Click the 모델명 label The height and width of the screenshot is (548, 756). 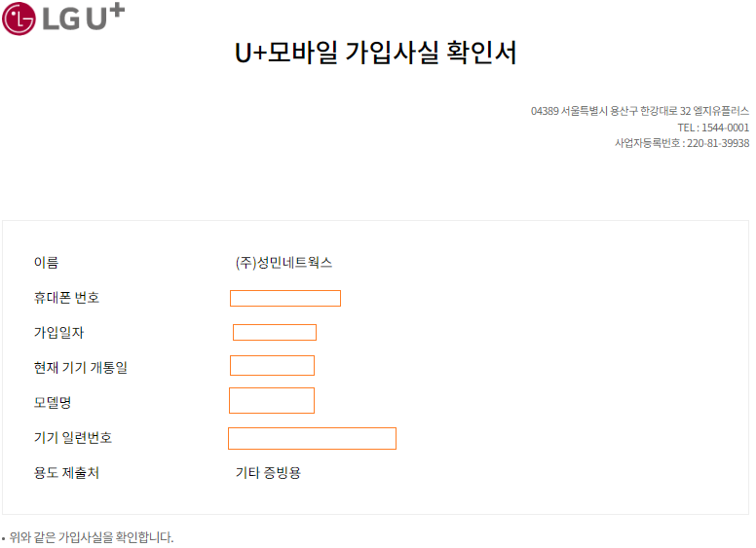pyautogui.click(x=53, y=403)
